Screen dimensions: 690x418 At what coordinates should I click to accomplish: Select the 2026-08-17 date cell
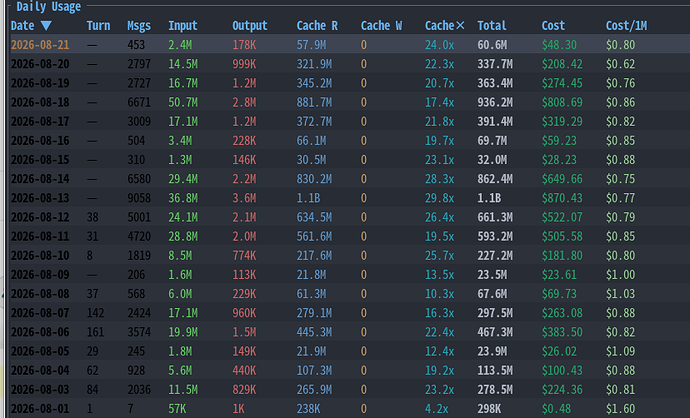pos(40,121)
